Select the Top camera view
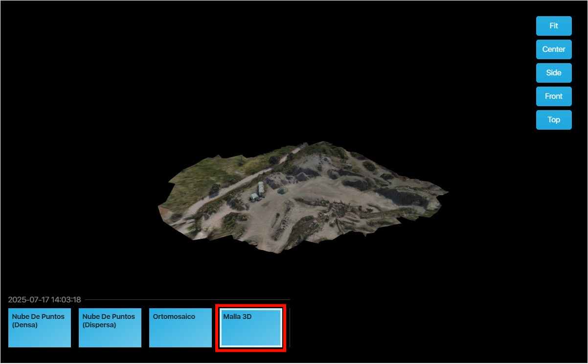The width and height of the screenshot is (588, 364). 553,120
